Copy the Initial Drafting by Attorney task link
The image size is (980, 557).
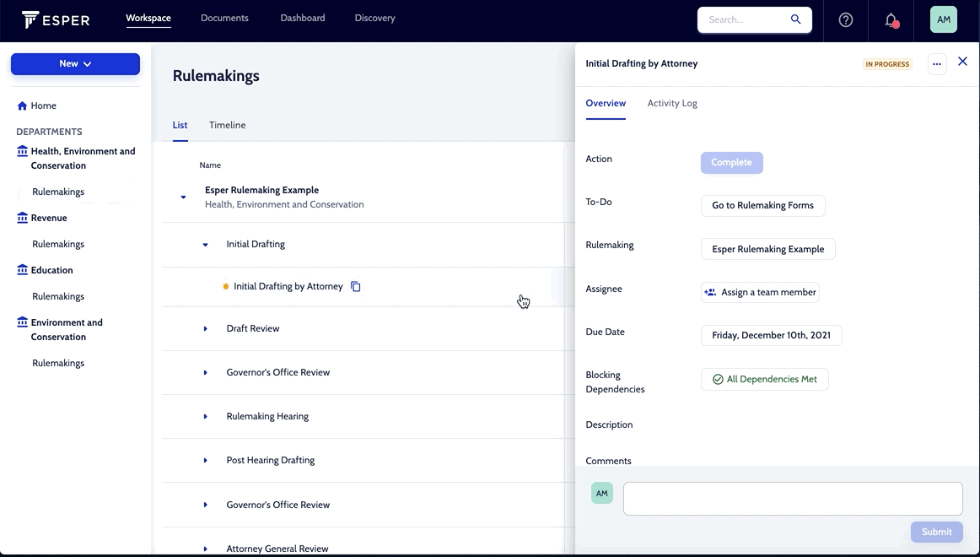(x=355, y=286)
